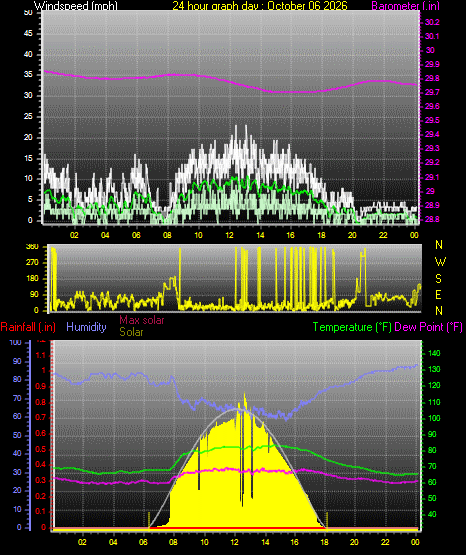Image resolution: width=466 pixels, height=555 pixels.
Task: Click the "0.3" rainfall axis value
Action: [x=41, y=481]
